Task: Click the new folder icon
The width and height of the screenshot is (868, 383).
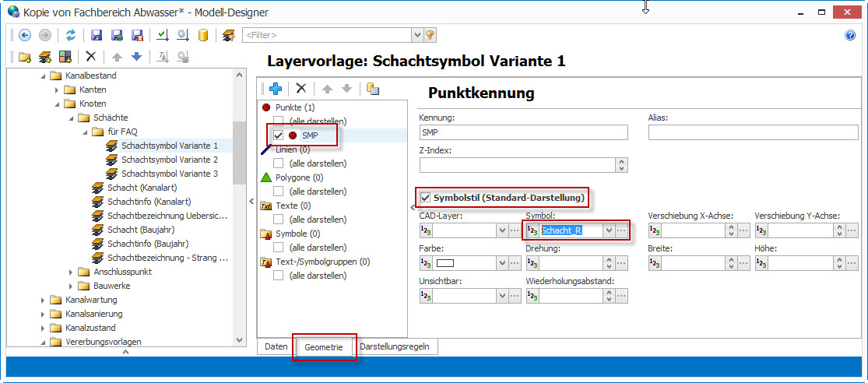Action: [x=25, y=57]
